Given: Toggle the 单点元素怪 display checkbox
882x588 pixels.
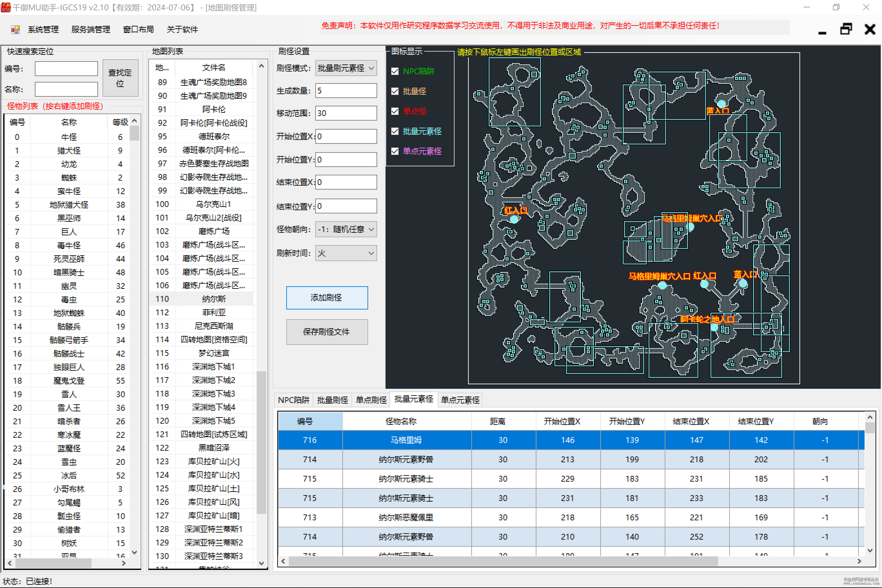Looking at the screenshot, I should [x=395, y=151].
